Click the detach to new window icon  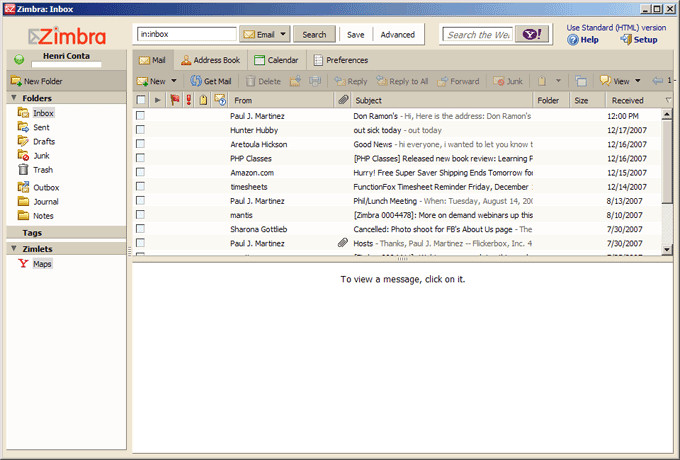[x=581, y=81]
